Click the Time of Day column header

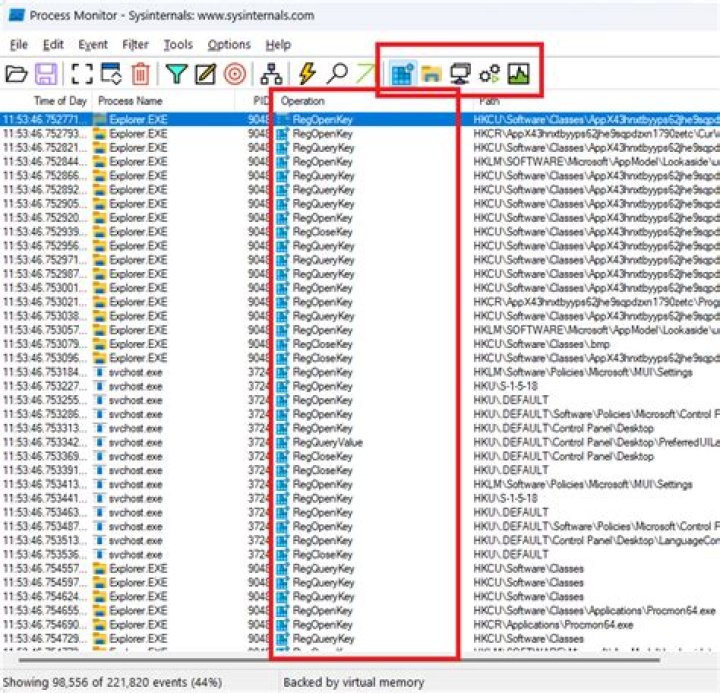coord(46,101)
